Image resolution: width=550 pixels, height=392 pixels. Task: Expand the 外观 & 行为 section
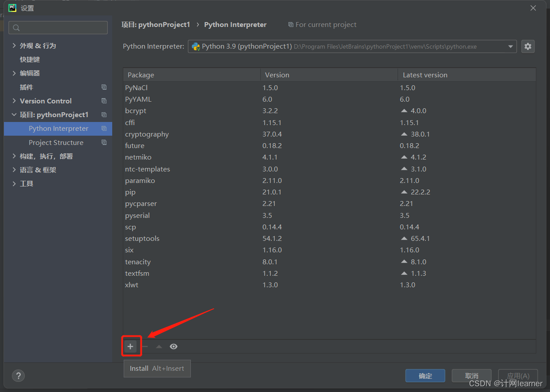coord(14,46)
